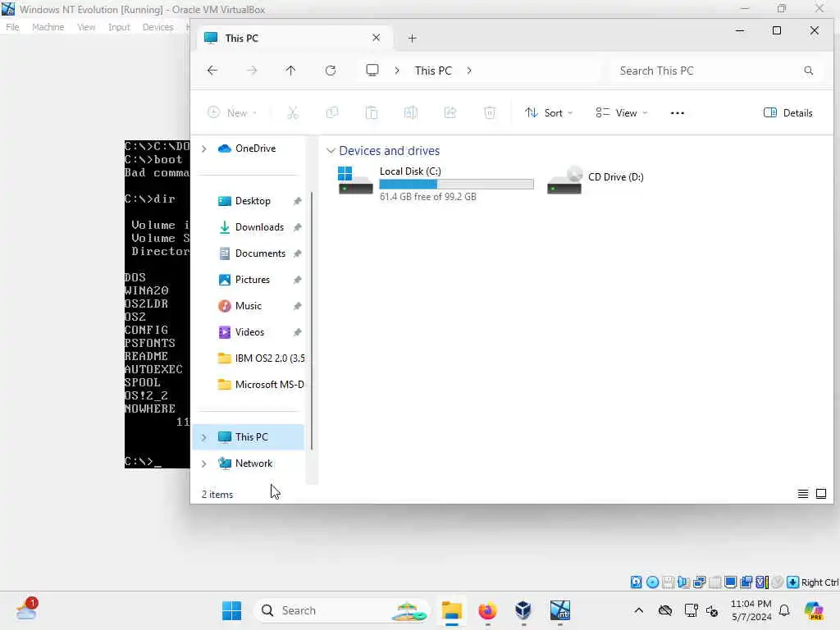Open the Windows Start button

[x=232, y=610]
